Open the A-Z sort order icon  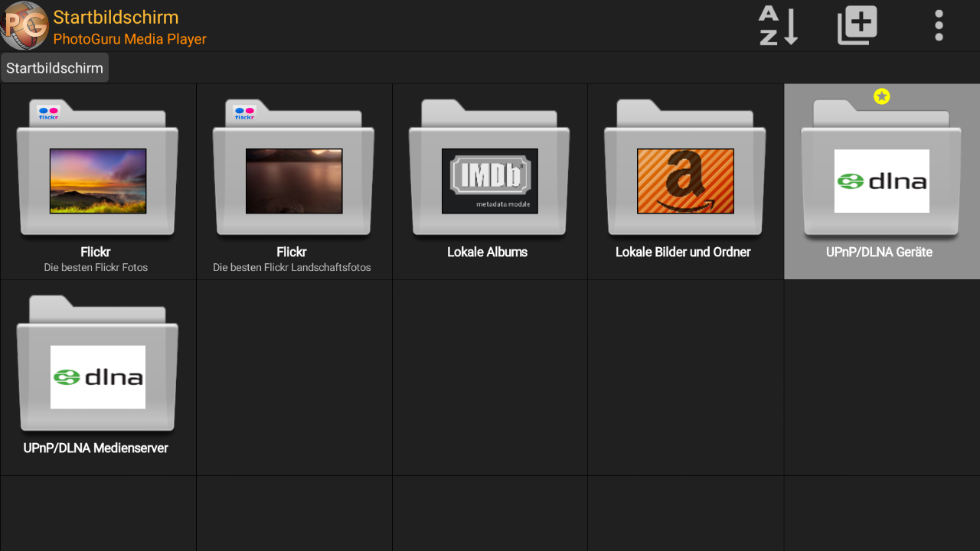coord(779,25)
